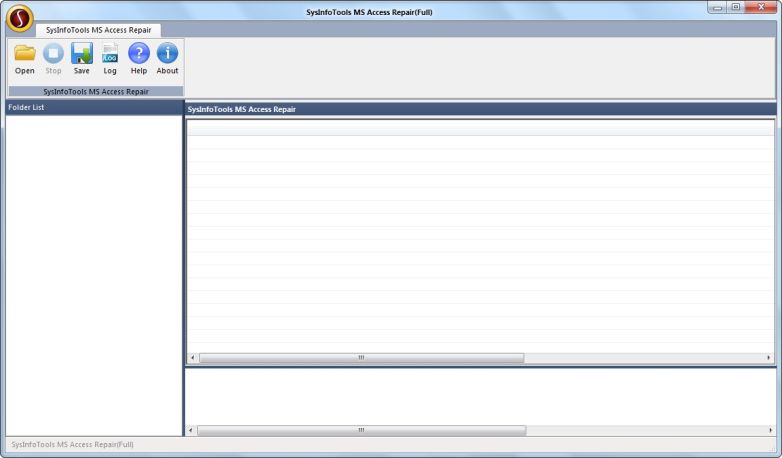Click the status bar text SysInfoTools MS Access Repair(Full)
782x458 pixels.
click(72, 444)
